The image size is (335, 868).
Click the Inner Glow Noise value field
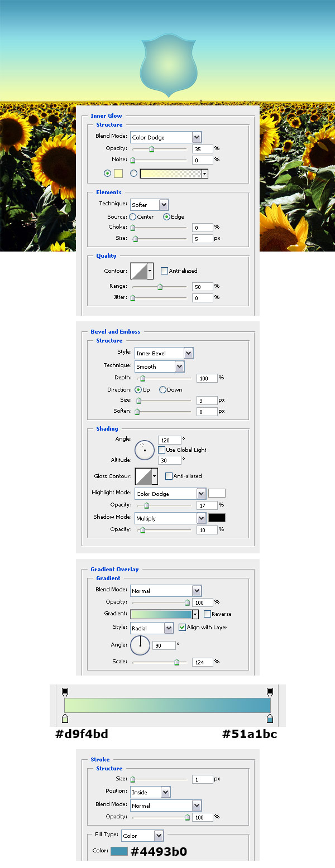(203, 160)
